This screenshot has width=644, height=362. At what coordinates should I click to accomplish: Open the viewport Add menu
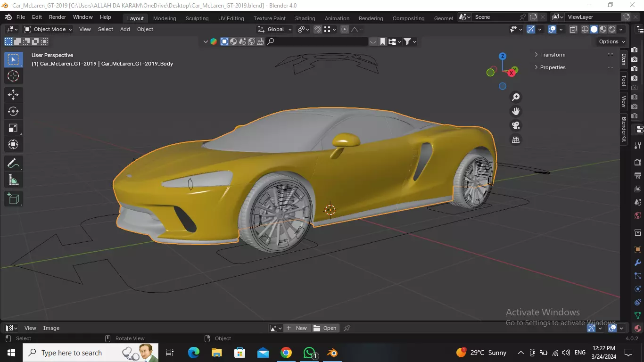coord(125,29)
